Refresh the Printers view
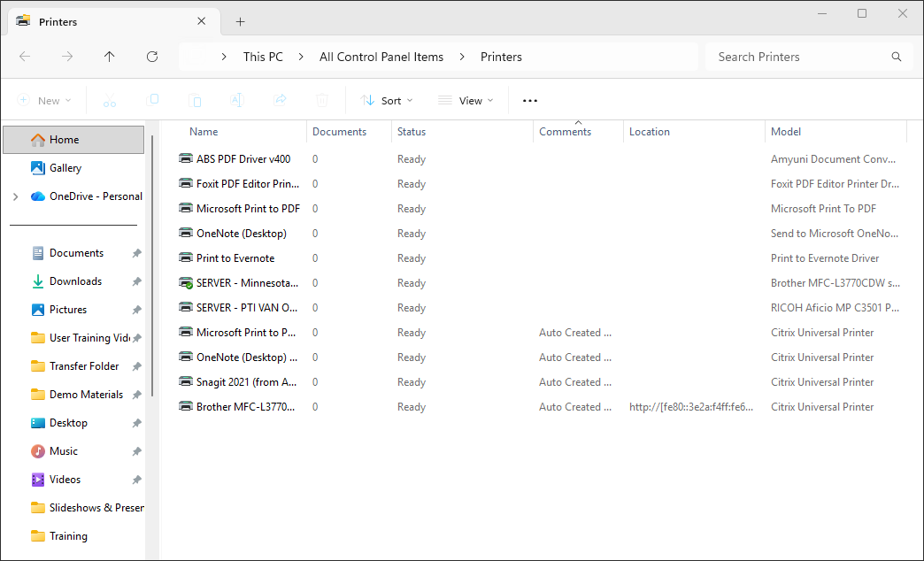Image resolution: width=924 pixels, height=561 pixels. pos(152,57)
